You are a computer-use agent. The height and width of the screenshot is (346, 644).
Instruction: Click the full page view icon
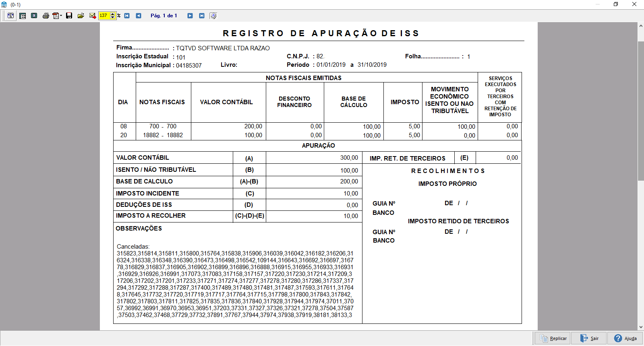[34, 16]
